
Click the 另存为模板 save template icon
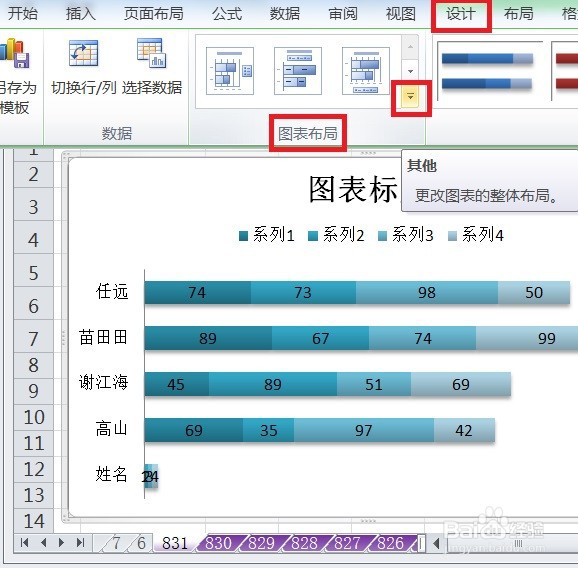(x=15, y=53)
